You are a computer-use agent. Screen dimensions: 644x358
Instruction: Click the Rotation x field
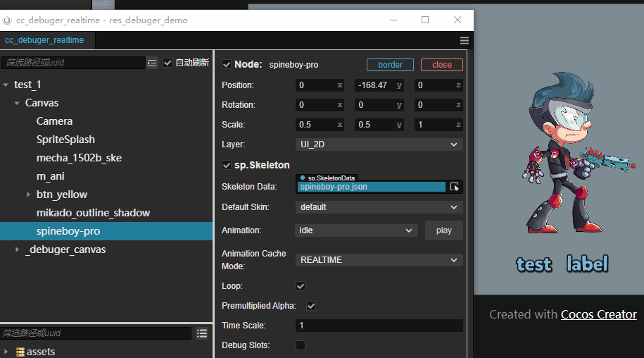tap(320, 105)
